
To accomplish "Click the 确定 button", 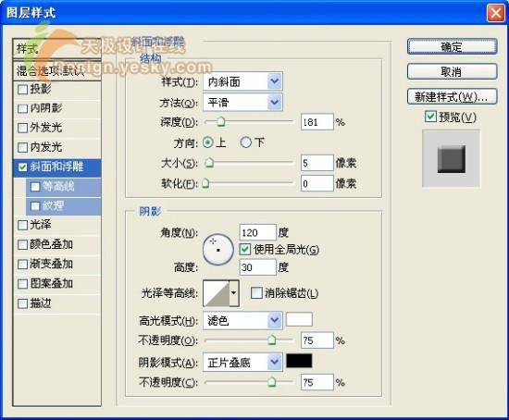I will point(453,47).
